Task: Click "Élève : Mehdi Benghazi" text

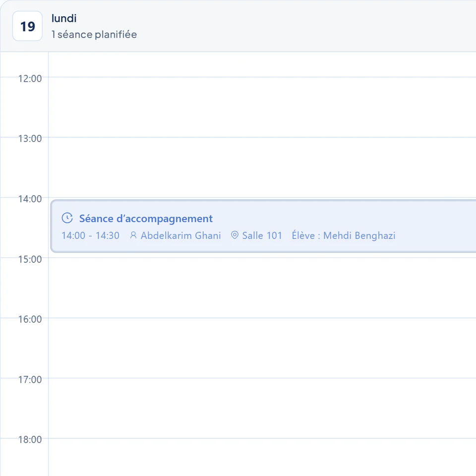Action: click(x=344, y=236)
